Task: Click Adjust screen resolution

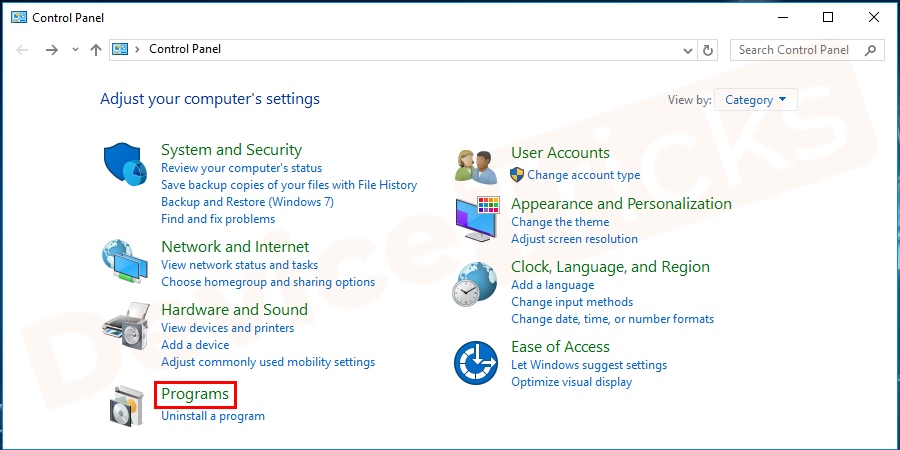Action: click(575, 239)
